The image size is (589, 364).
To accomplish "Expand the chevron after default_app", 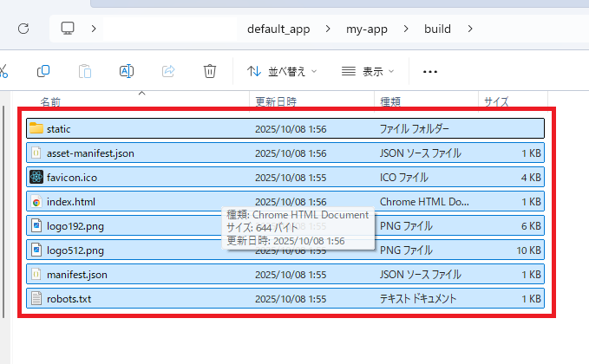I will click(328, 29).
